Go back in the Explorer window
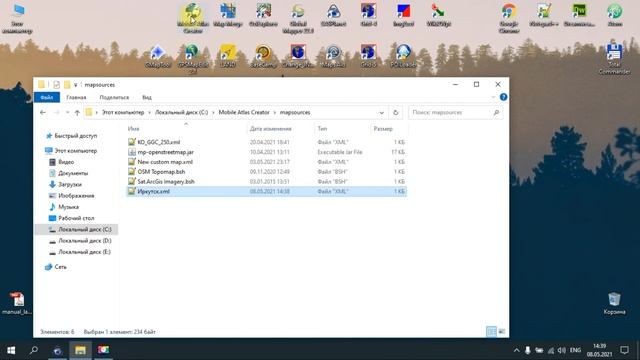 point(43,112)
